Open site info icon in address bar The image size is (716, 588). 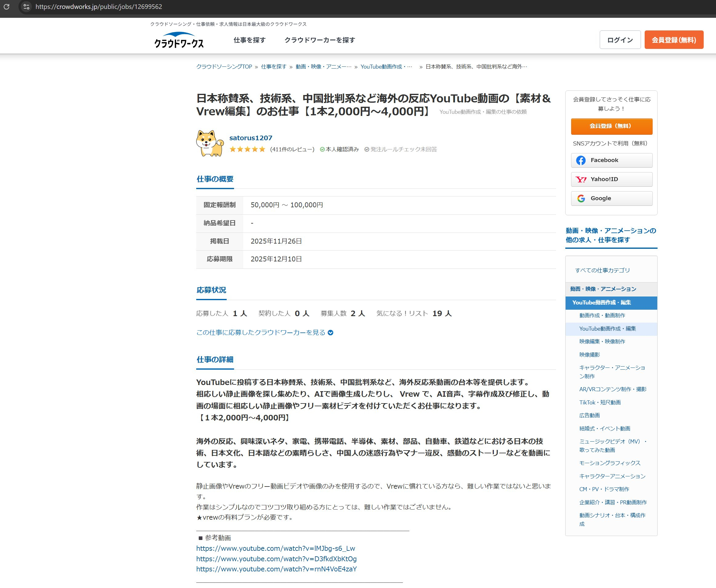click(x=26, y=6)
